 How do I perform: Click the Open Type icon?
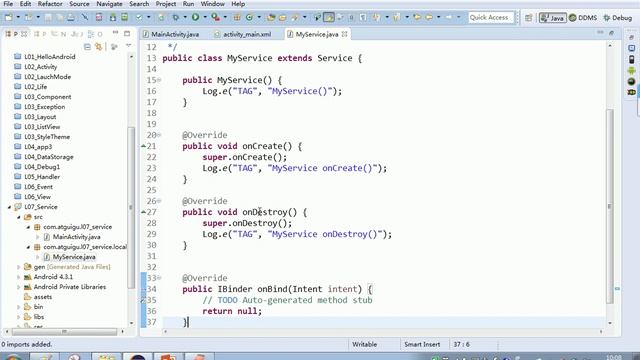tap(271, 17)
